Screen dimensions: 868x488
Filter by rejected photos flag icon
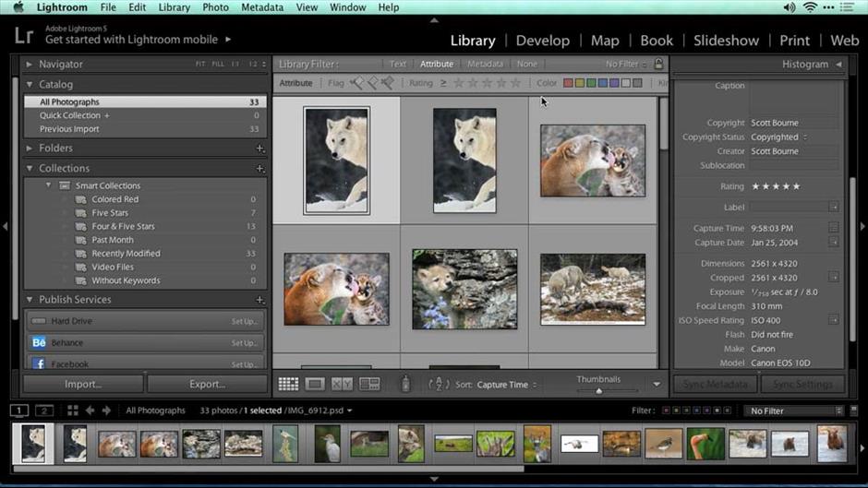click(x=388, y=83)
